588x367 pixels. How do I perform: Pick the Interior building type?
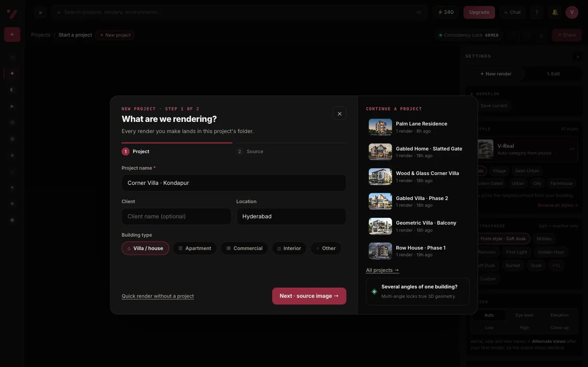289,248
